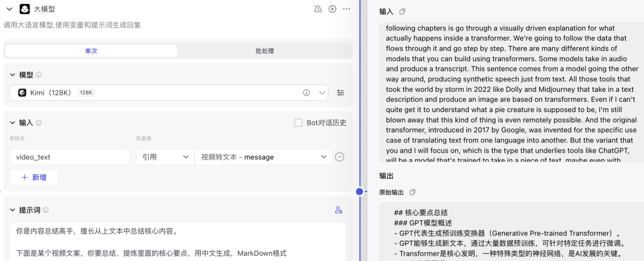Click the crossed-out warning icon in header
The height and width of the screenshot is (261, 644).
click(318, 9)
